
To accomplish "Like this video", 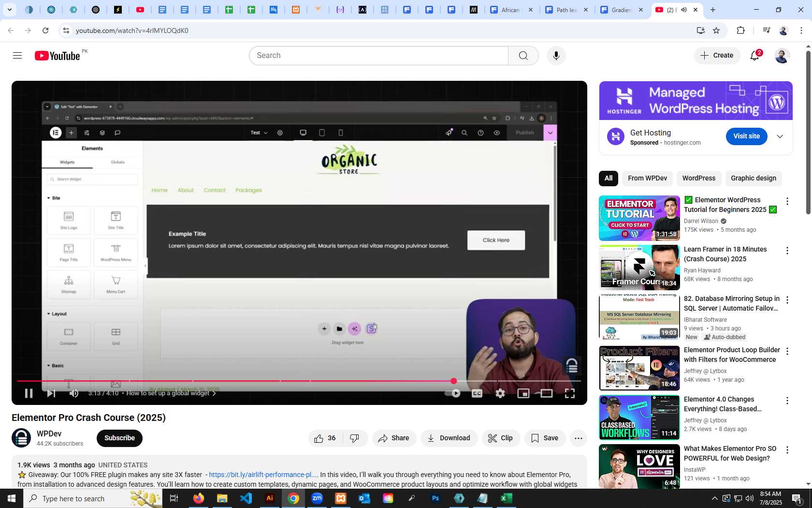I will tap(325, 438).
